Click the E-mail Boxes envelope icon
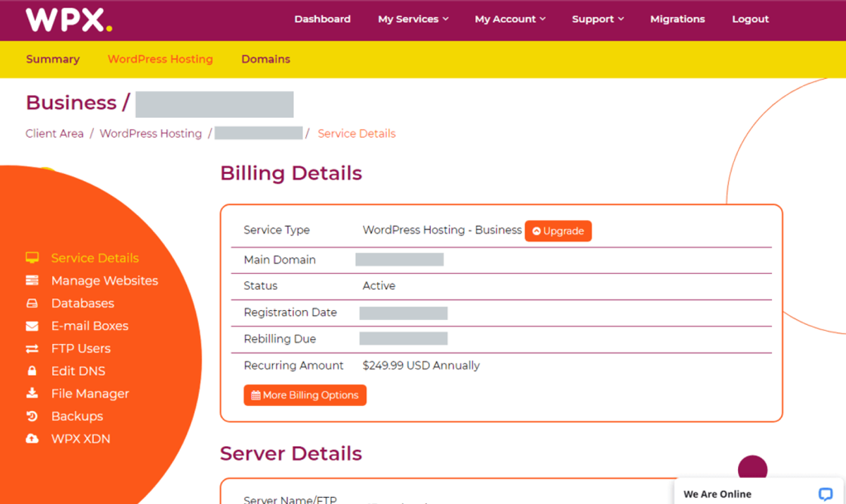 point(32,326)
